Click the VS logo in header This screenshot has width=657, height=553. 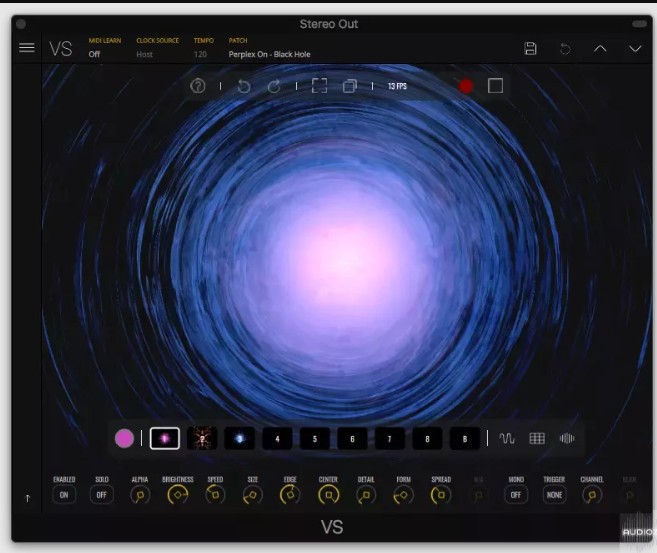pos(61,49)
